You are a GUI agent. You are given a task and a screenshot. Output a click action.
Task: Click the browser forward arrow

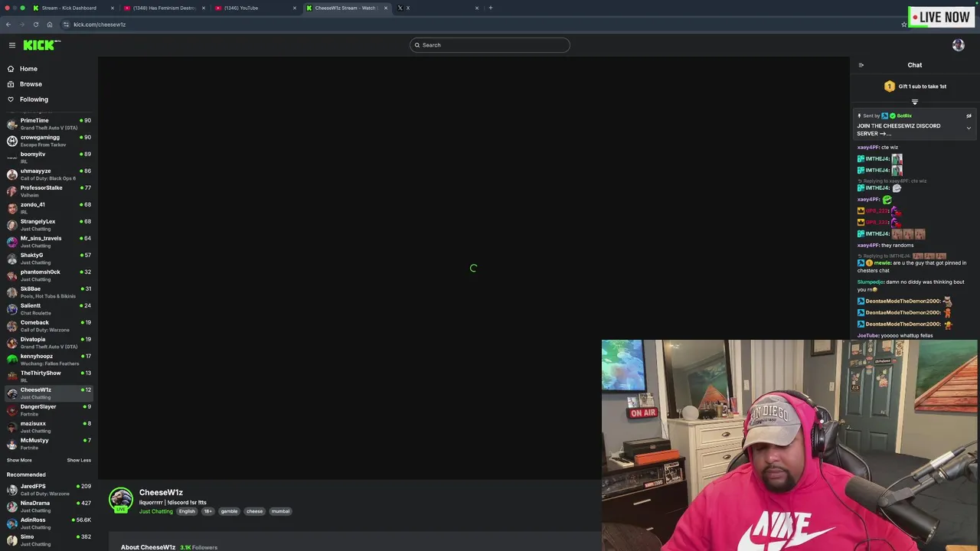coord(21,24)
